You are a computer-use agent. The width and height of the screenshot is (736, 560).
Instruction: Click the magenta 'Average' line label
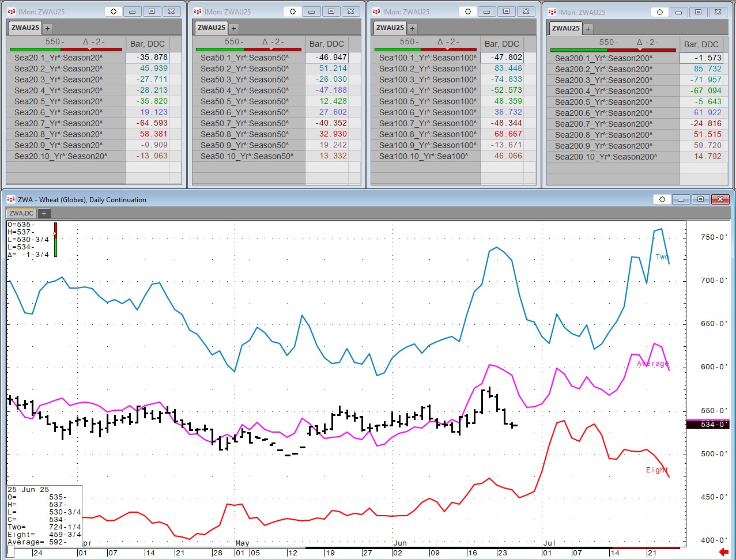[653, 364]
